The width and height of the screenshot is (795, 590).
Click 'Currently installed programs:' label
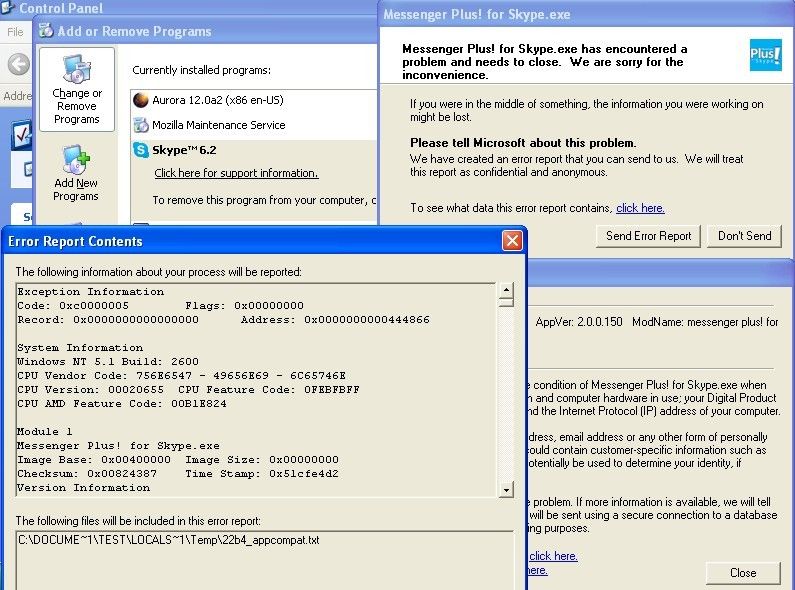(x=201, y=70)
